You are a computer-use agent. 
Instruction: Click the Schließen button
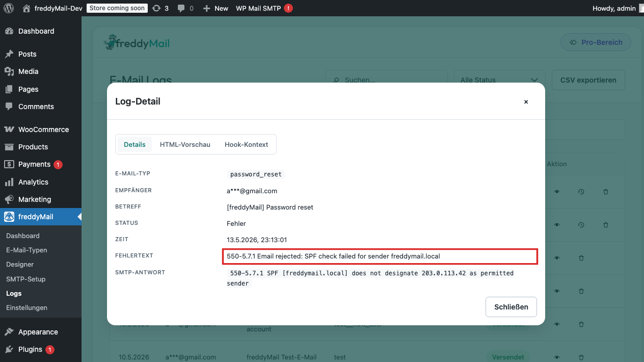[511, 307]
